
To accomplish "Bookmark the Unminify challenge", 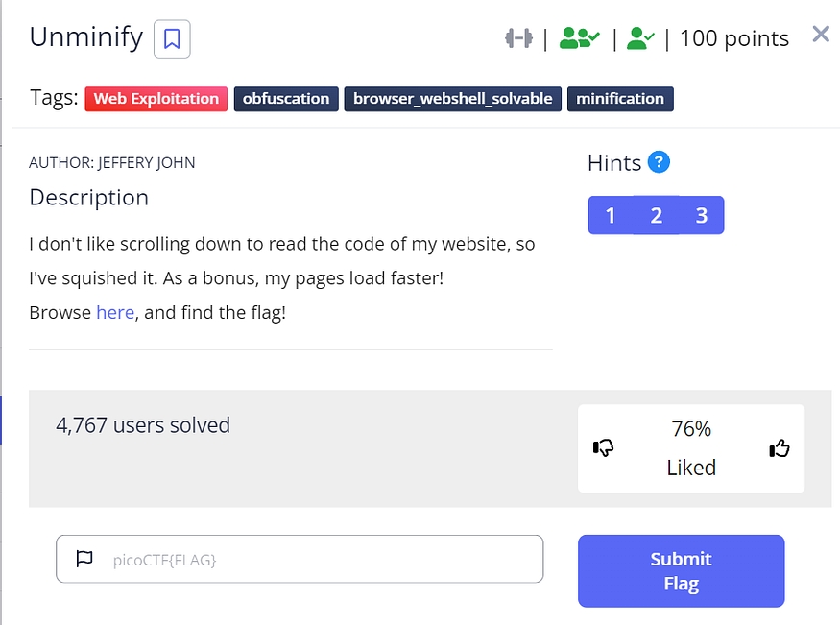I will (x=172, y=39).
